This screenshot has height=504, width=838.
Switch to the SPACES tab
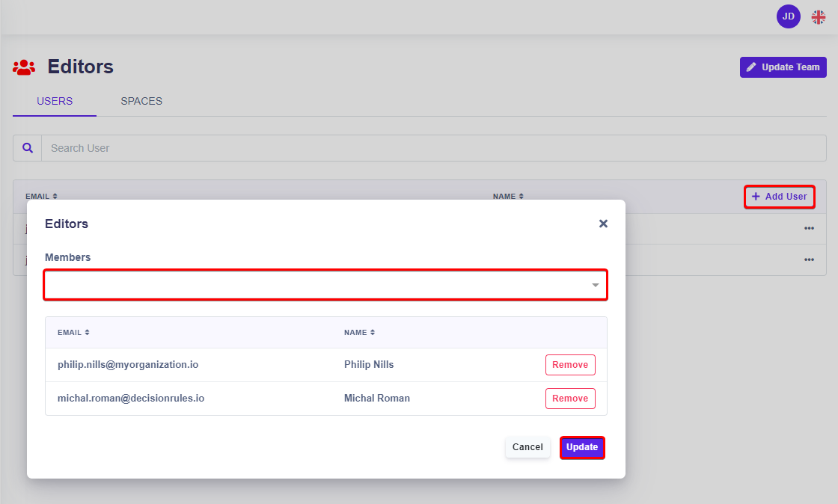pyautogui.click(x=141, y=101)
